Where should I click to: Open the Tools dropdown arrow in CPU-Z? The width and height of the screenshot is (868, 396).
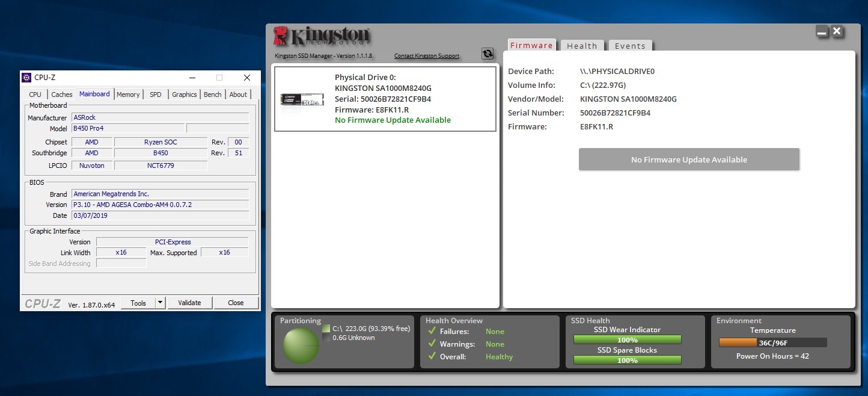(160, 303)
